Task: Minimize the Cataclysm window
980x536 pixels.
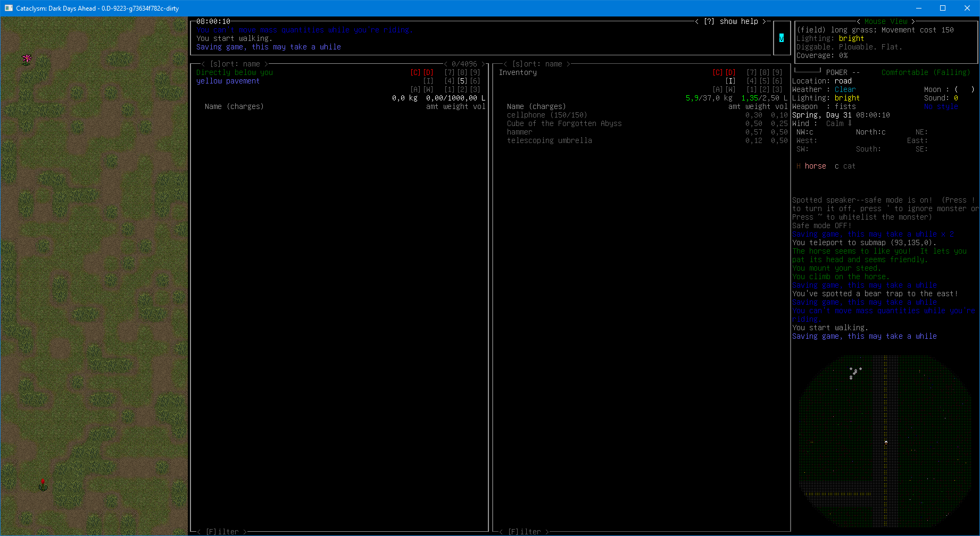Action: tap(918, 8)
